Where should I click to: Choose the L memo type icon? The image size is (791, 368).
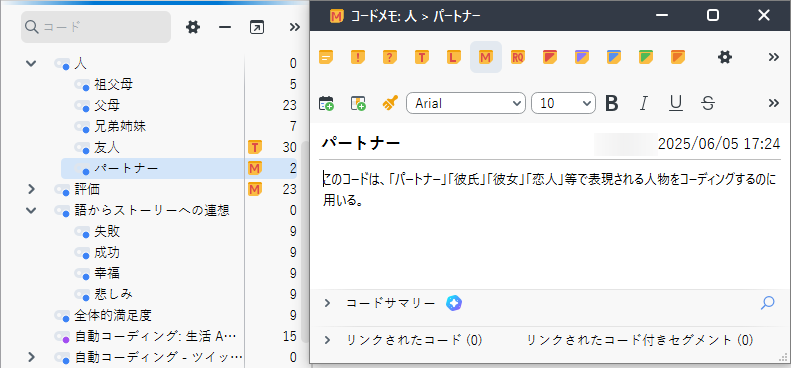tap(454, 57)
